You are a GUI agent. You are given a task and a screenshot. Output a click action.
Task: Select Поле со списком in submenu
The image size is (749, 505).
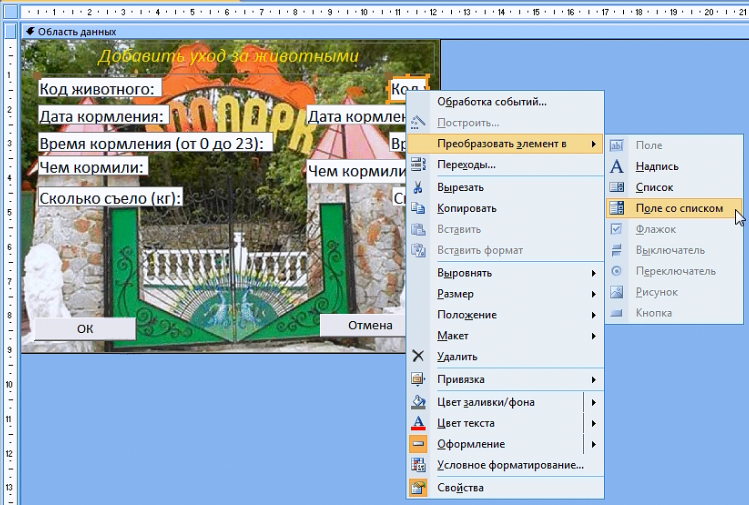click(x=678, y=208)
